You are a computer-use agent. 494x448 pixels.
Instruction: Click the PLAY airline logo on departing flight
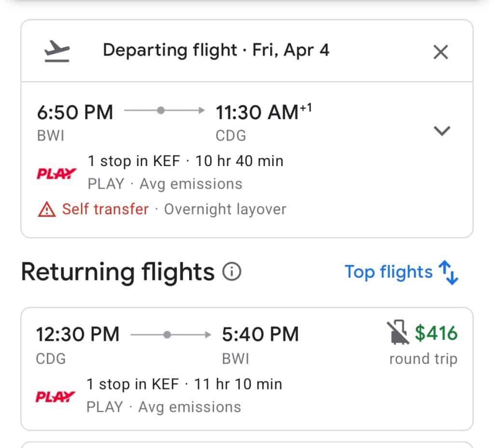56,173
